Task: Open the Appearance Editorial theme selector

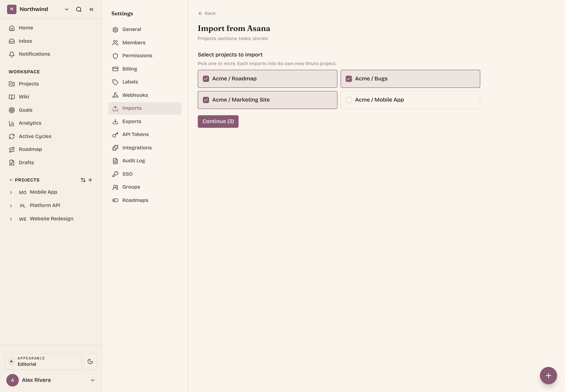Action: pyautogui.click(x=43, y=362)
